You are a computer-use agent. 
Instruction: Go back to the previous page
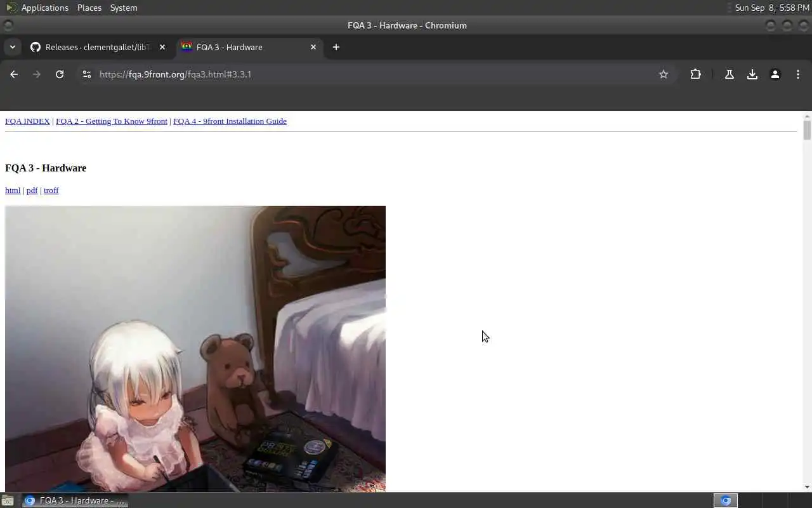tap(14, 74)
